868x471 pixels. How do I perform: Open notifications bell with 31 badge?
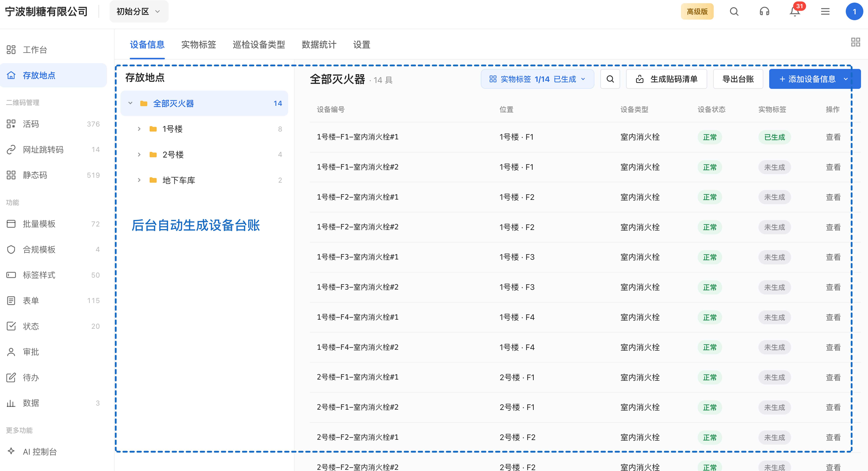[x=795, y=11]
